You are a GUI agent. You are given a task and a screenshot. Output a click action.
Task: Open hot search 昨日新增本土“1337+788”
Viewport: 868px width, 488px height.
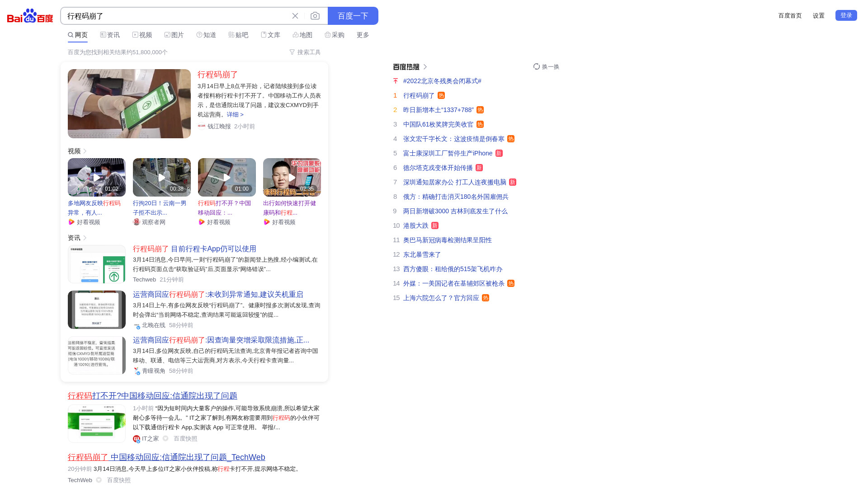[x=439, y=110]
